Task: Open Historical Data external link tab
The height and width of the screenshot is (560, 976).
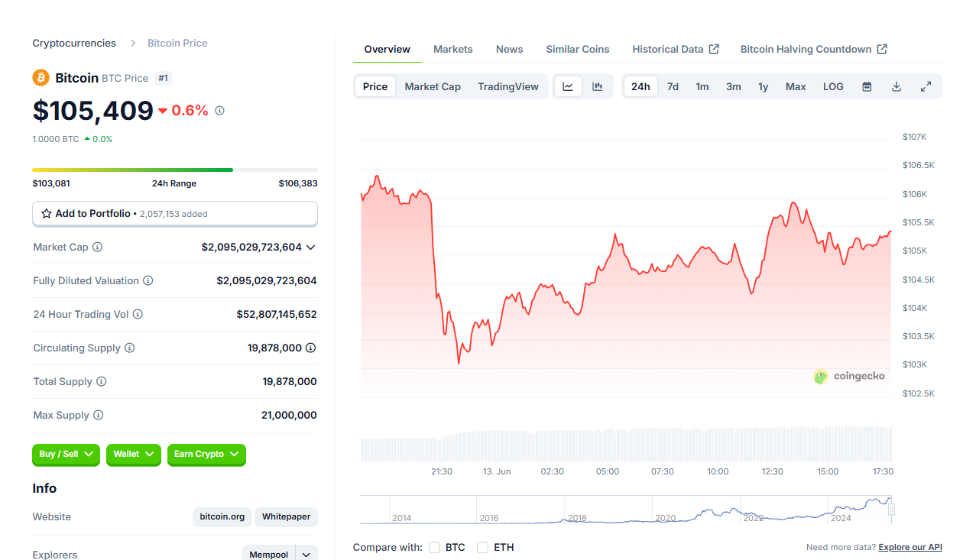Action: (676, 49)
